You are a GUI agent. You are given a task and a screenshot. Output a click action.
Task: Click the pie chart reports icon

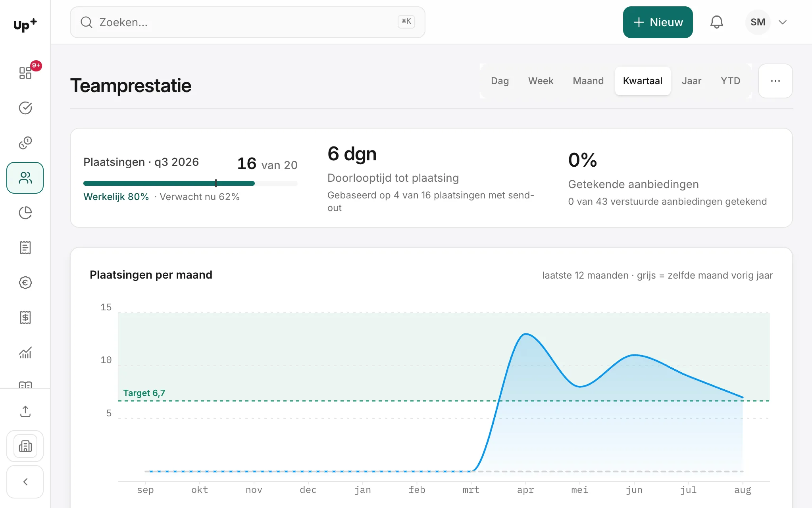click(x=25, y=213)
